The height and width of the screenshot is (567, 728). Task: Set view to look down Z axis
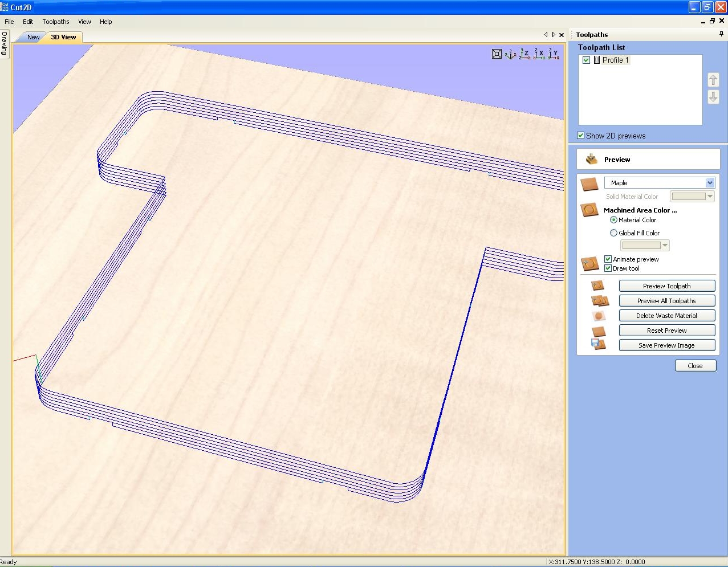click(524, 54)
